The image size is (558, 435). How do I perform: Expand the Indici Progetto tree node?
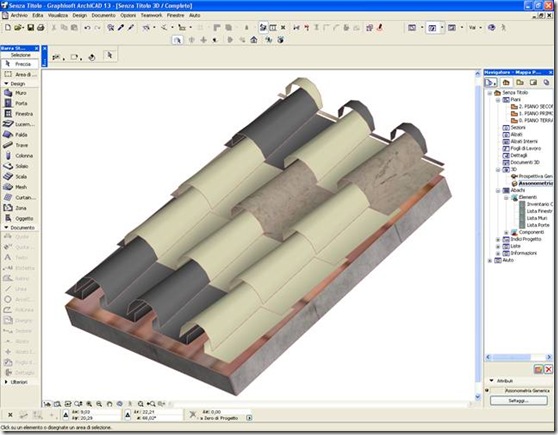tap(498, 240)
